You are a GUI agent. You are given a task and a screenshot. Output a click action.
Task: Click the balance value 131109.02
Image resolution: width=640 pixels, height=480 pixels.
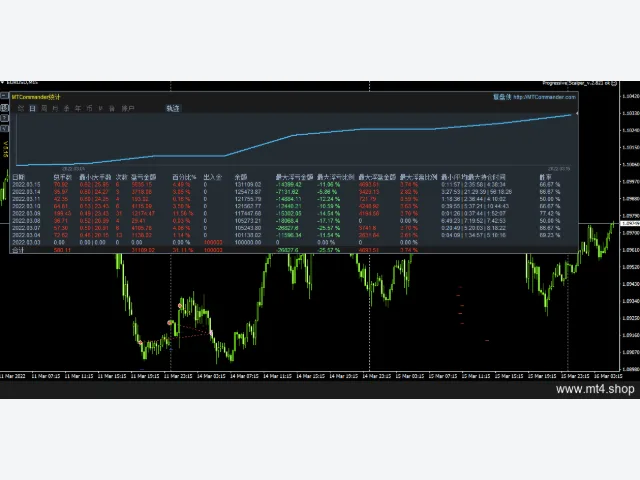[x=248, y=184]
